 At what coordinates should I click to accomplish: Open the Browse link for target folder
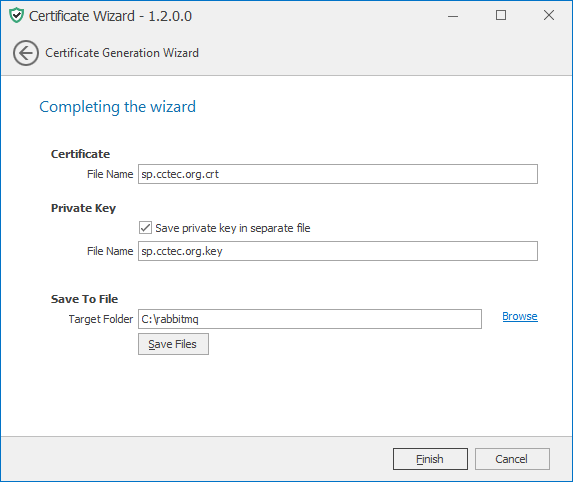(520, 316)
